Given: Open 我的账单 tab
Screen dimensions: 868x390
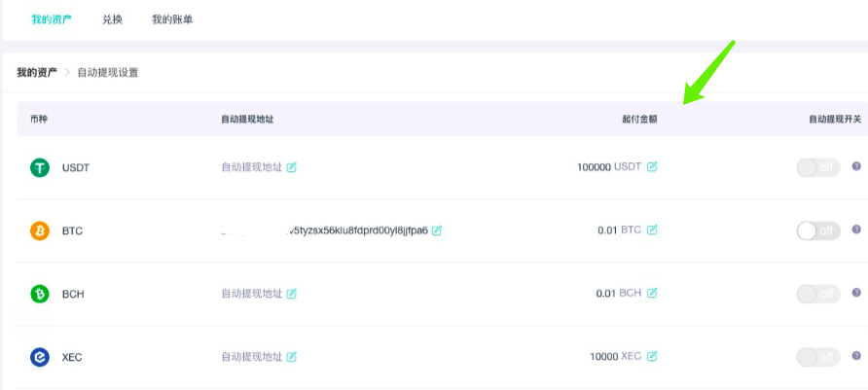Looking at the screenshot, I should pyautogui.click(x=172, y=19).
